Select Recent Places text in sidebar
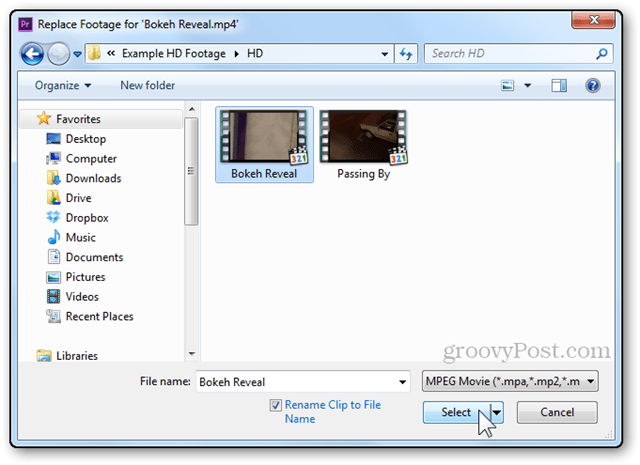Screen dimensions: 640x465 (x=100, y=316)
